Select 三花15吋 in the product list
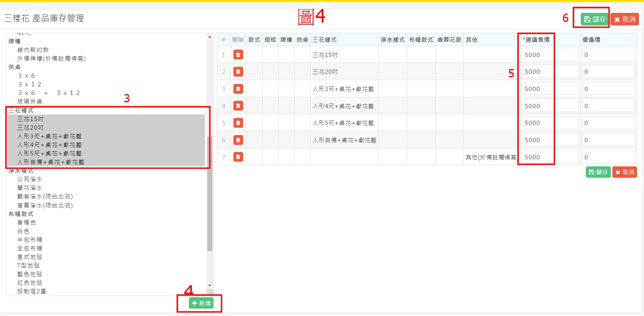Screen dimensions: 644x316 coord(30,119)
